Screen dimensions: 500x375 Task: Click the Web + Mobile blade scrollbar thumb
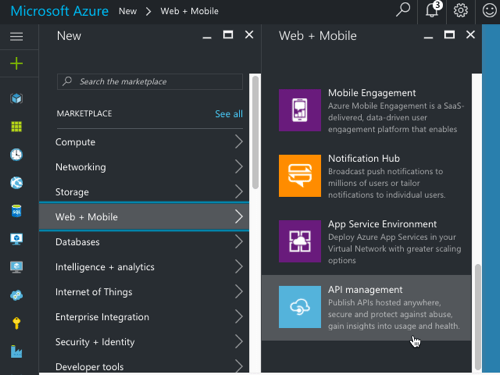click(478, 317)
